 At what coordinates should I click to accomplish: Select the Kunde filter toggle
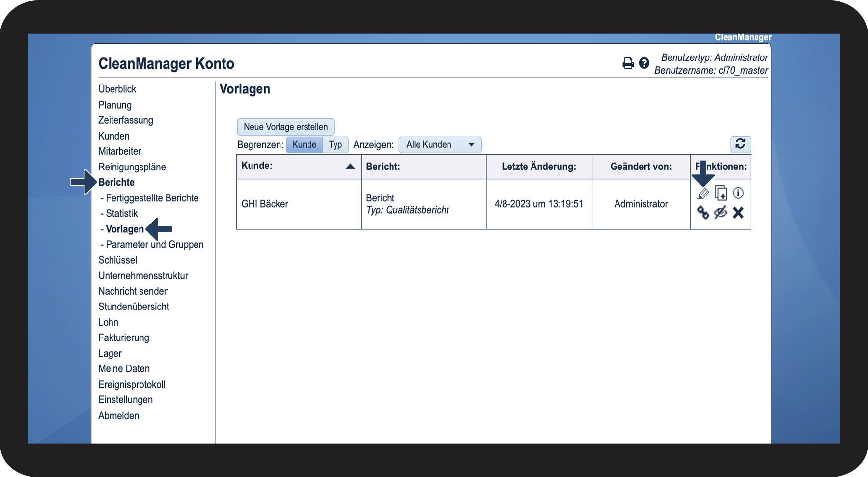pyautogui.click(x=304, y=145)
